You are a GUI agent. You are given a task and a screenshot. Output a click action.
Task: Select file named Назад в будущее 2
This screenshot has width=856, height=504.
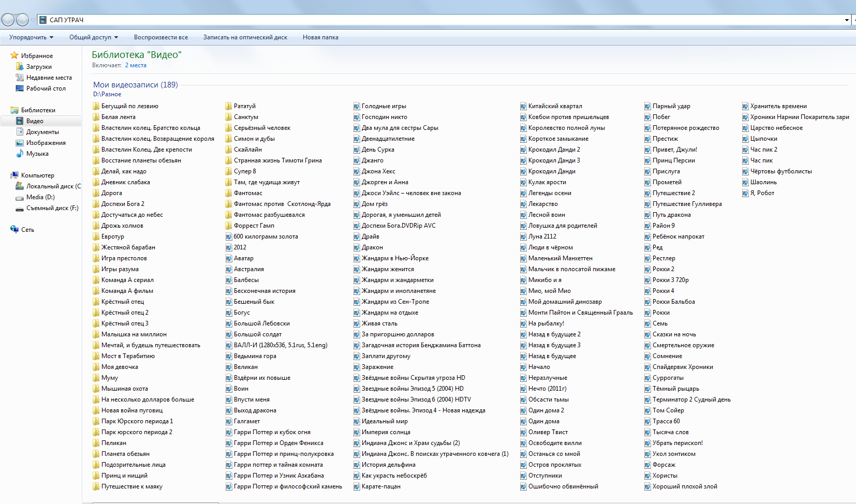click(554, 334)
